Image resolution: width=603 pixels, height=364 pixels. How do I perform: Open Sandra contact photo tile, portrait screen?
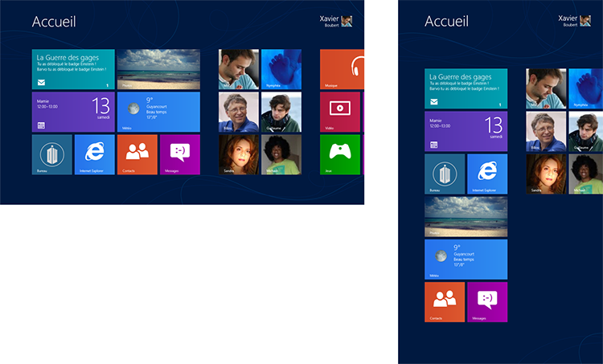[x=546, y=174]
